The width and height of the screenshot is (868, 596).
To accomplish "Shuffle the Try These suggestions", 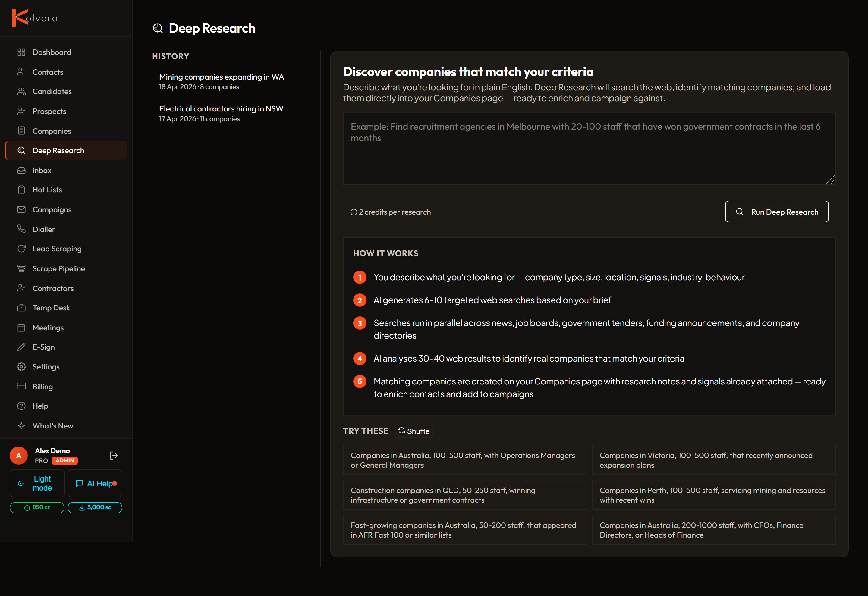I will pyautogui.click(x=414, y=431).
